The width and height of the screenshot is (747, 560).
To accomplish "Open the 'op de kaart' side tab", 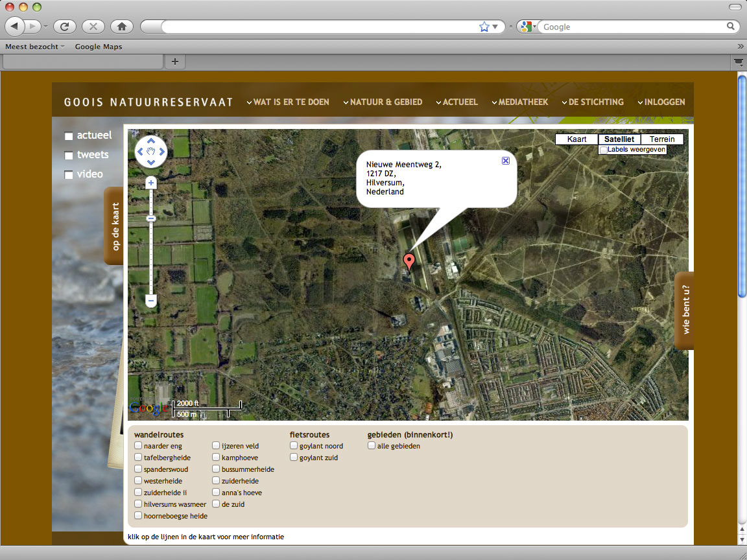I will pos(114,226).
